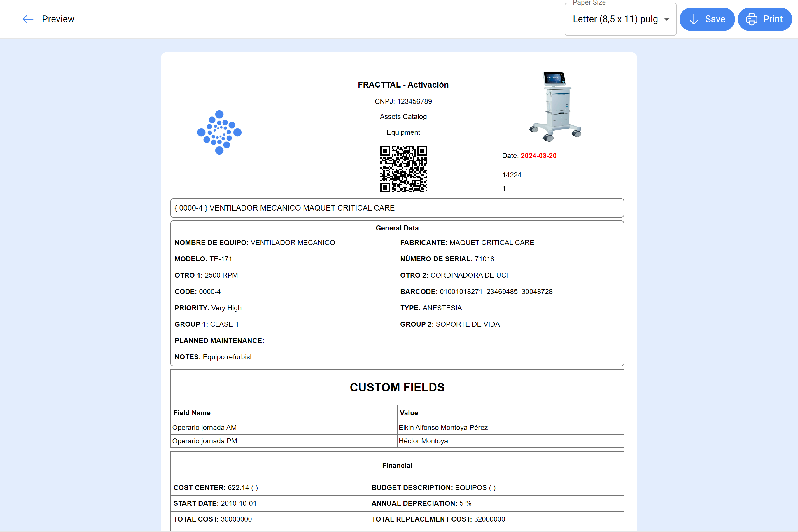Click FABRICANTE: MAQUET CRITICAL CARE
Image resolution: width=798 pixels, height=532 pixels.
click(x=467, y=243)
